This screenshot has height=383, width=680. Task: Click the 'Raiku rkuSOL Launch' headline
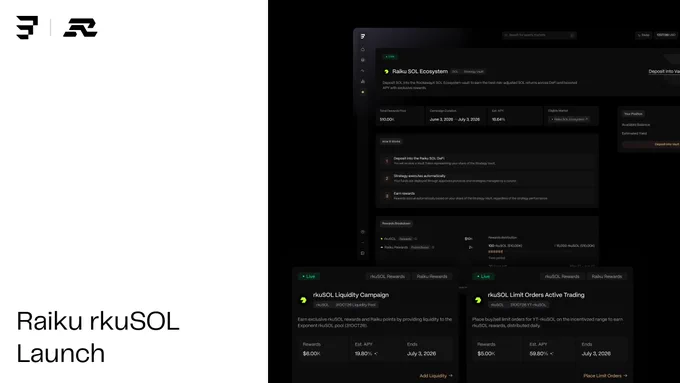tap(98, 337)
